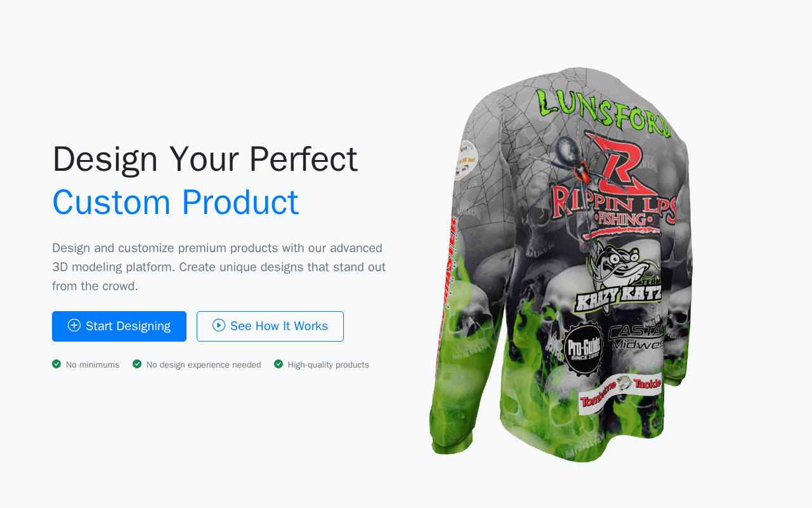Click the green LUNSFORD name on the jersey
The height and width of the screenshot is (508, 812).
(x=603, y=113)
